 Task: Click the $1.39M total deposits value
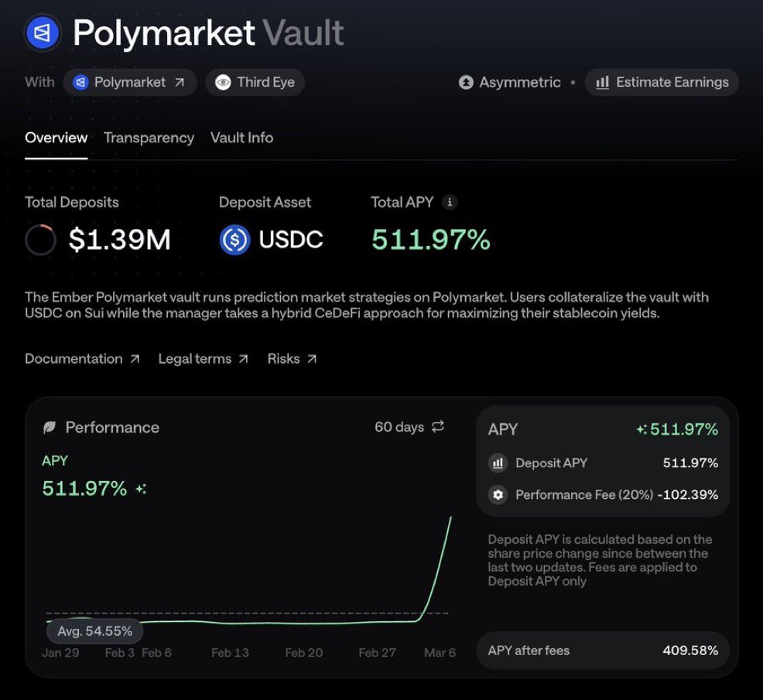coord(120,239)
